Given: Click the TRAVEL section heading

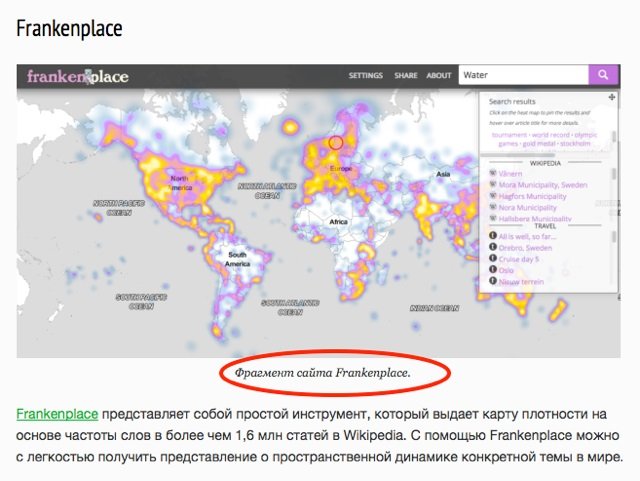Looking at the screenshot, I should tap(545, 226).
